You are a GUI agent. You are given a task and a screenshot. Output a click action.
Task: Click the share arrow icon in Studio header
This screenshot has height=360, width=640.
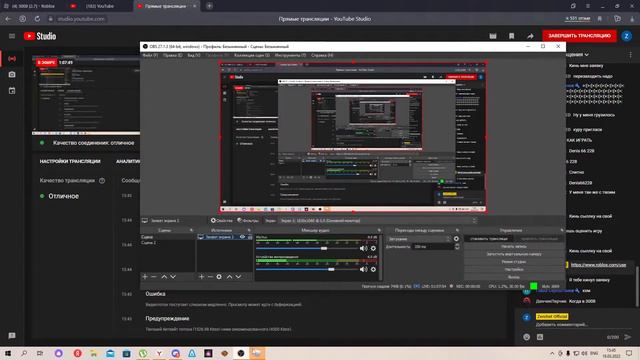[x=530, y=36]
